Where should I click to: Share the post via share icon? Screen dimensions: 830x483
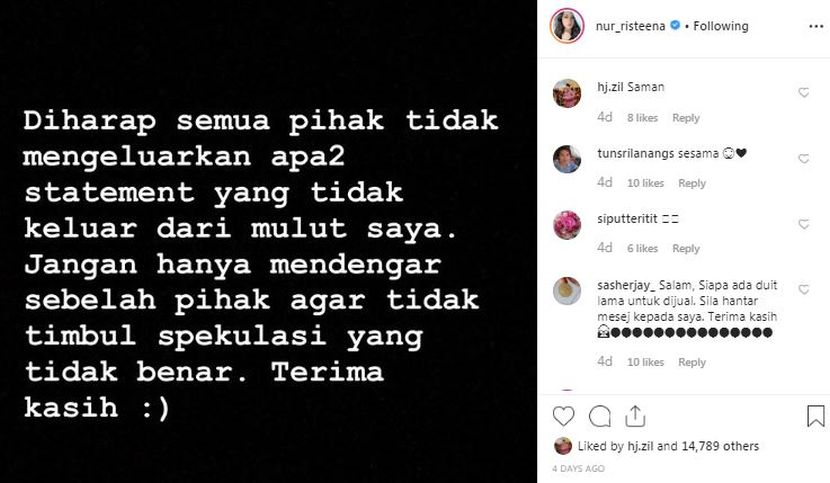(x=635, y=416)
